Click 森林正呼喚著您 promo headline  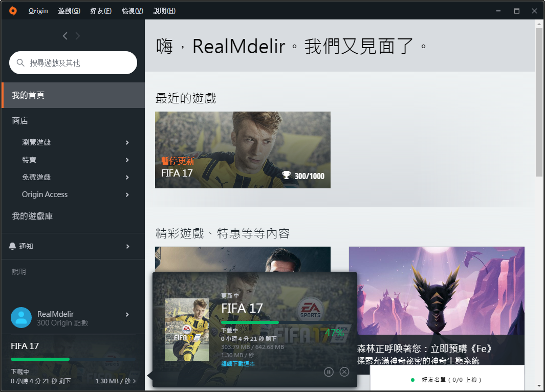(424, 349)
